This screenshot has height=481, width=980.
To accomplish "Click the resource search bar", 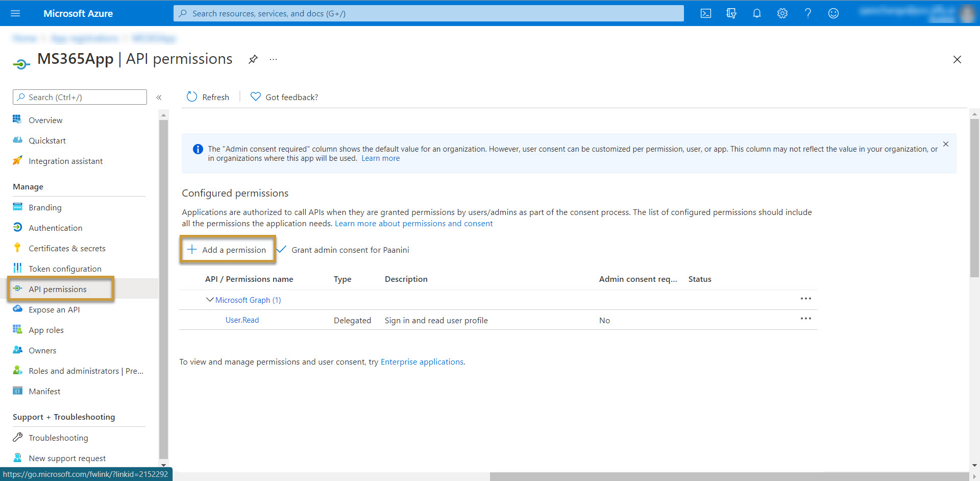I will pyautogui.click(x=429, y=13).
